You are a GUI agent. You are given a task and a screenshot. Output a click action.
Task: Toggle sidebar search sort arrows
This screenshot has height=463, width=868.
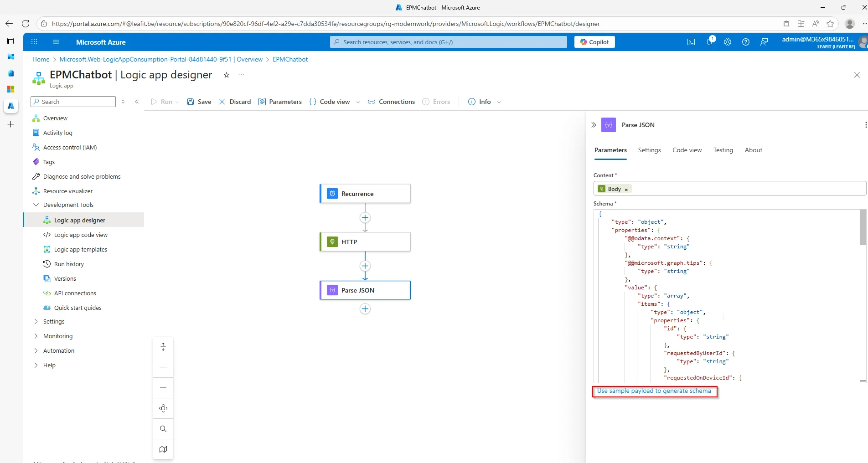[123, 102]
